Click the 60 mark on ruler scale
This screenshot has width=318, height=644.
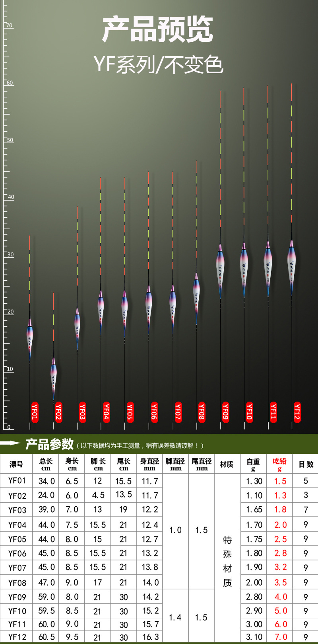10,83
